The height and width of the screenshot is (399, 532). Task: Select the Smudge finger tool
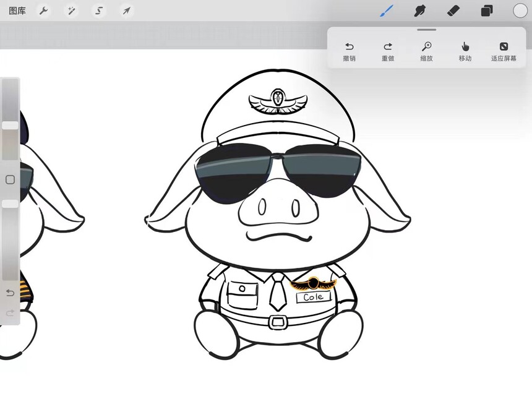(x=420, y=11)
